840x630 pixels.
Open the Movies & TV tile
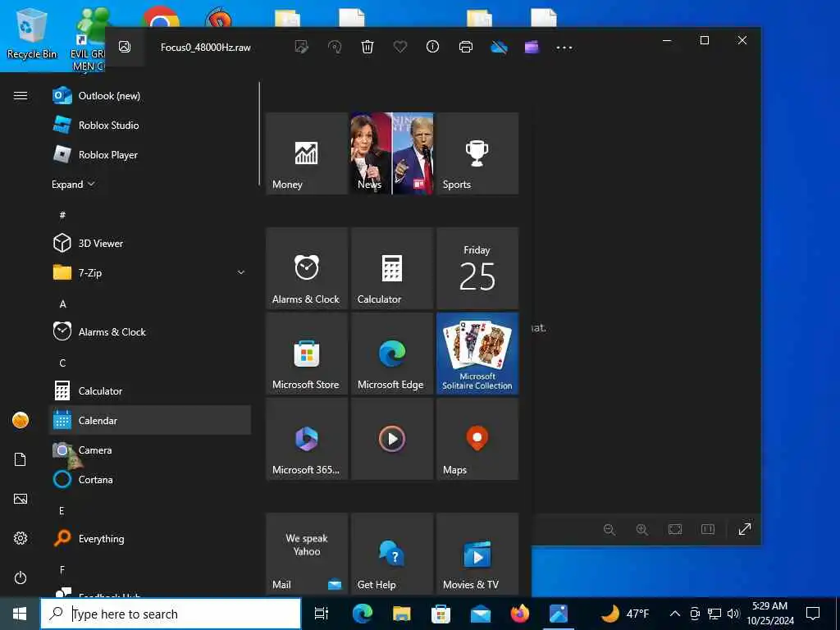pyautogui.click(x=477, y=554)
